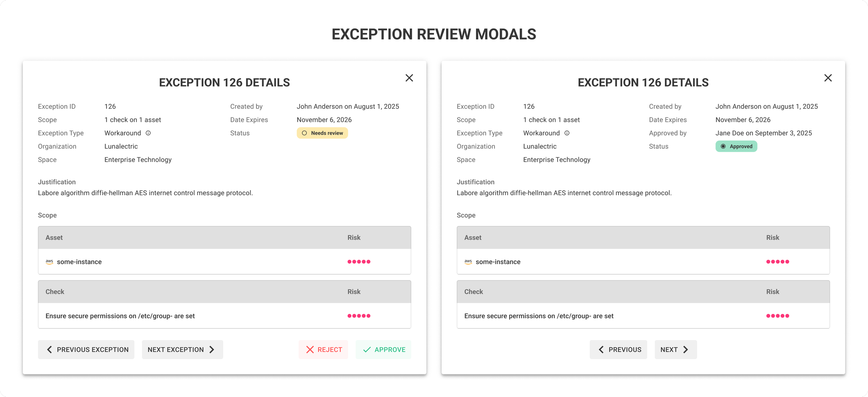Click Workaround info icon in right modal
Image resolution: width=868 pixels, height=397 pixels.
[x=567, y=133]
